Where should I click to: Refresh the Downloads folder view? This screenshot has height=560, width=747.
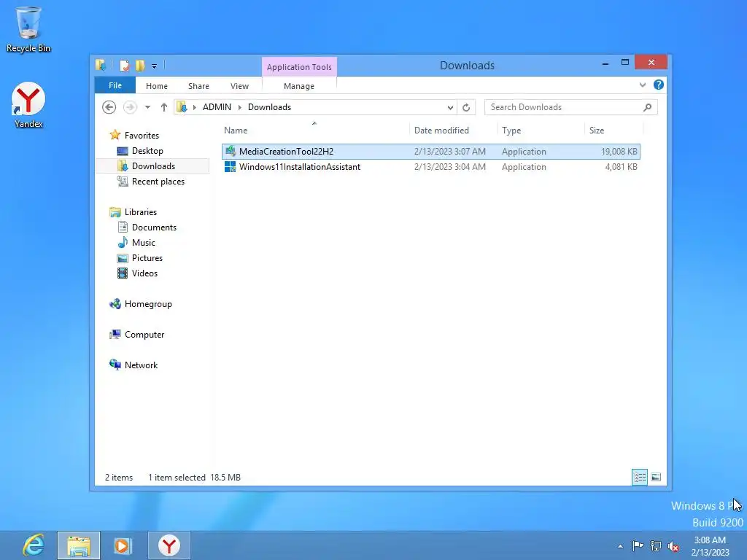click(x=466, y=108)
